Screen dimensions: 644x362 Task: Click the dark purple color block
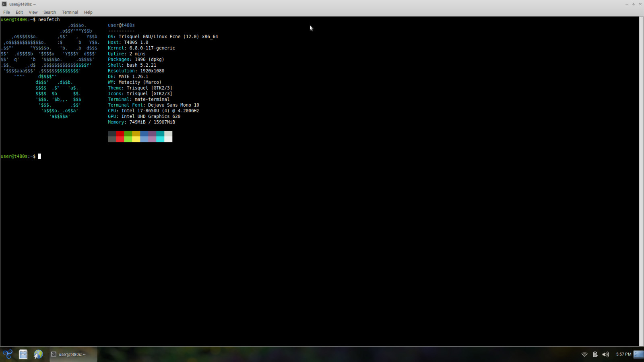[x=152, y=134]
